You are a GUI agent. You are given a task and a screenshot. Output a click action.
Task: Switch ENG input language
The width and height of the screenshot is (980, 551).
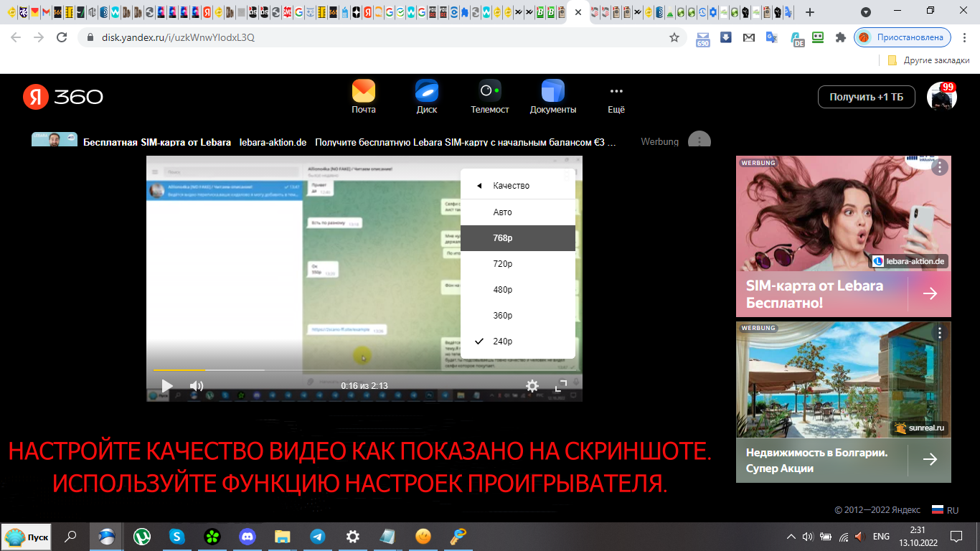pos(881,537)
